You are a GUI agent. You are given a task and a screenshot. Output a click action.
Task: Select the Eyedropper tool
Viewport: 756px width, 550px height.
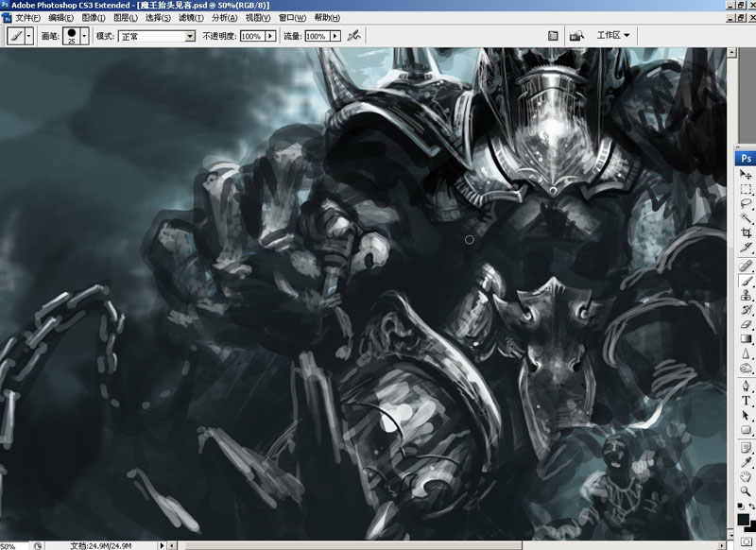[746, 462]
